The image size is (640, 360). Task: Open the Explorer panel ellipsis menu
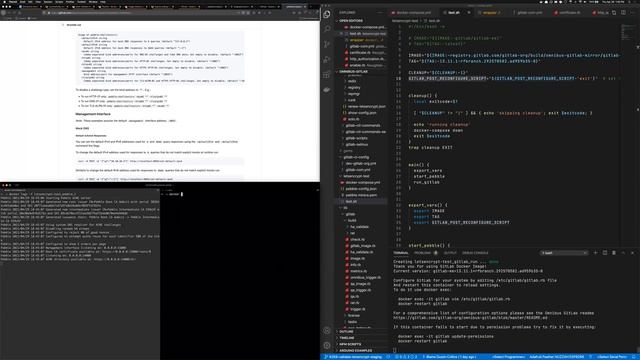[x=380, y=13]
